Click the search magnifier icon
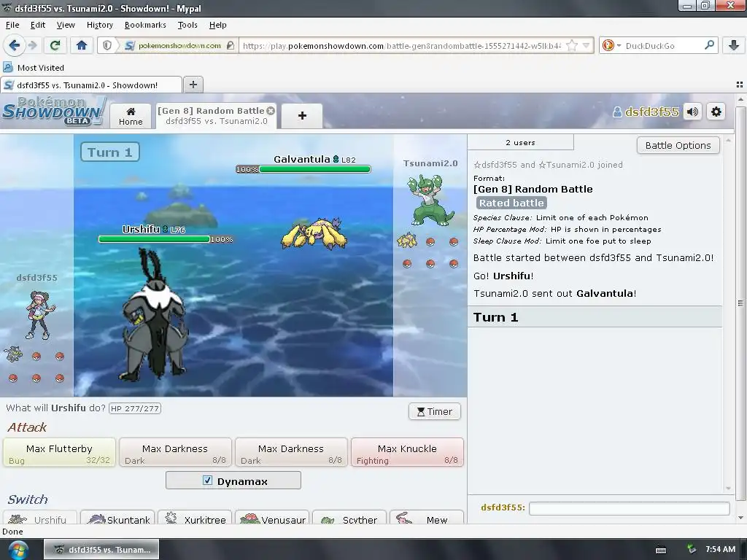This screenshot has height=560, width=747. coord(709,45)
